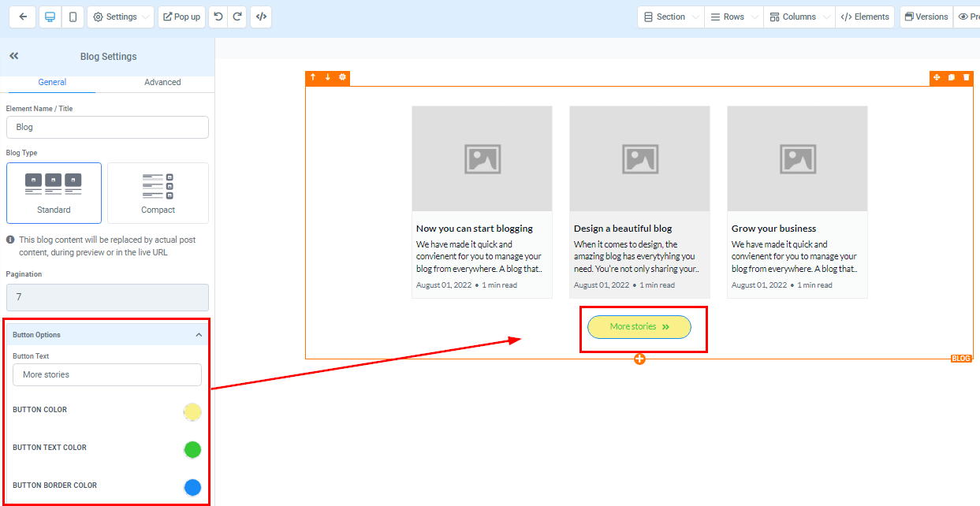The image size is (980, 506).
Task: Switch to mobile view icon
Action: point(73,17)
